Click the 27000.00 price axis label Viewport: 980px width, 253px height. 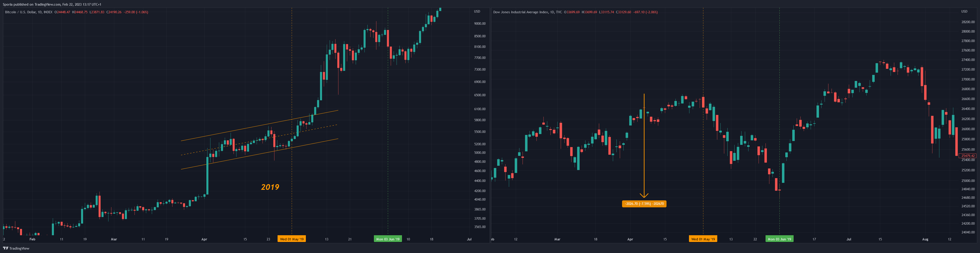968,80
